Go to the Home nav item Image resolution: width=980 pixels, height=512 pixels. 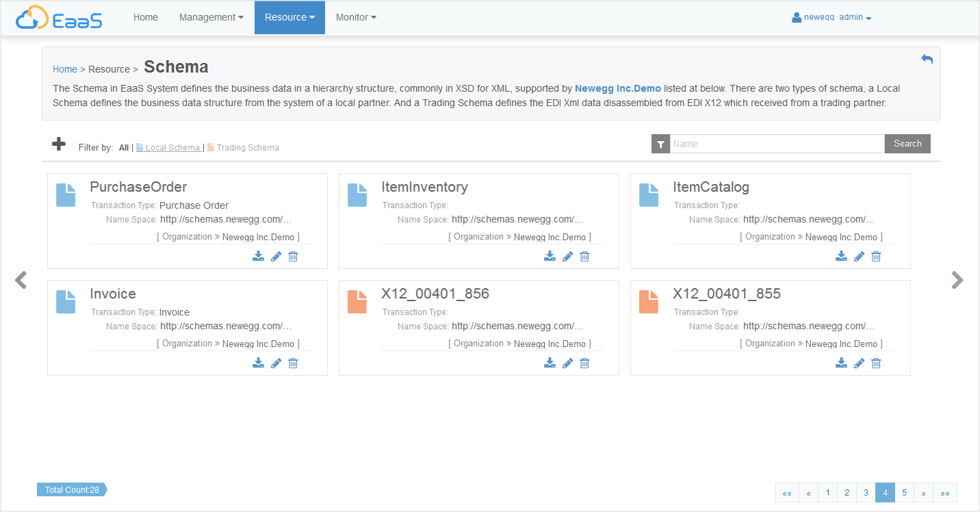[x=146, y=18]
